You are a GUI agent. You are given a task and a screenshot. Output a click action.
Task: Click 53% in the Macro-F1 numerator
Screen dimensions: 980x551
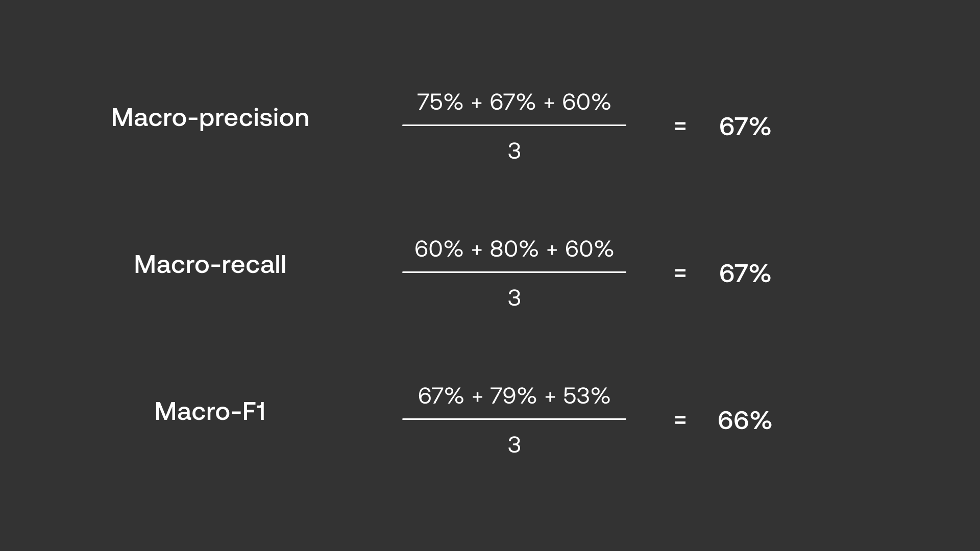click(586, 396)
